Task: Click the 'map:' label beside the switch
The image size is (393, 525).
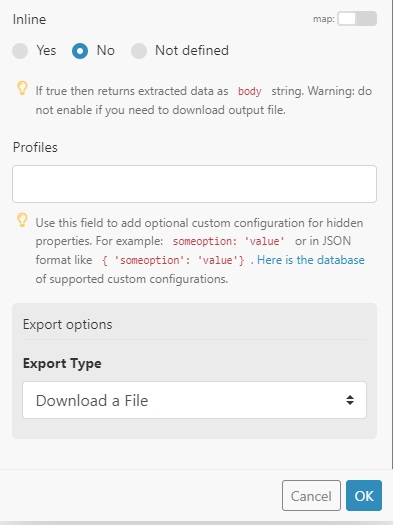Action: 324,19
